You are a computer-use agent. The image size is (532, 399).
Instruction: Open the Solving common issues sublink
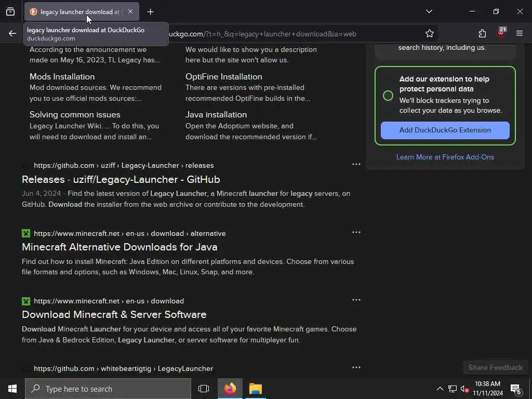coord(75,115)
